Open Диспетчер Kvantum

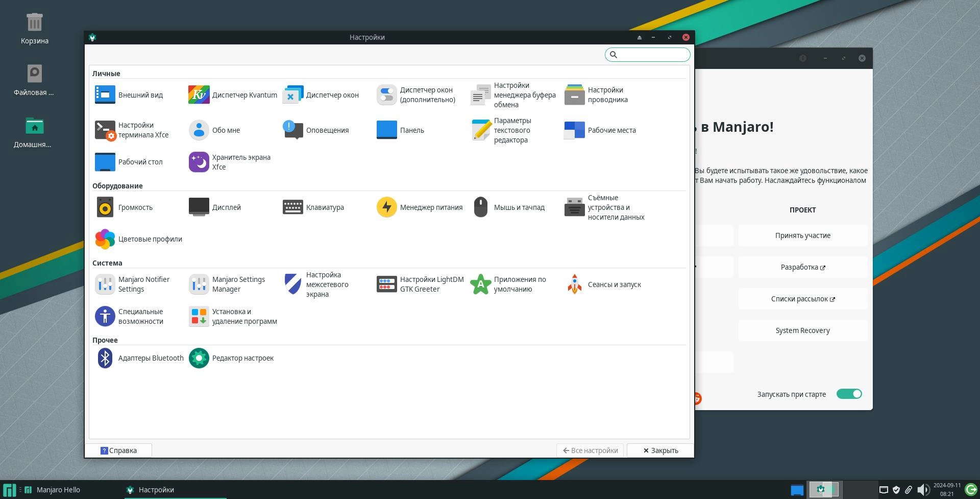click(233, 95)
